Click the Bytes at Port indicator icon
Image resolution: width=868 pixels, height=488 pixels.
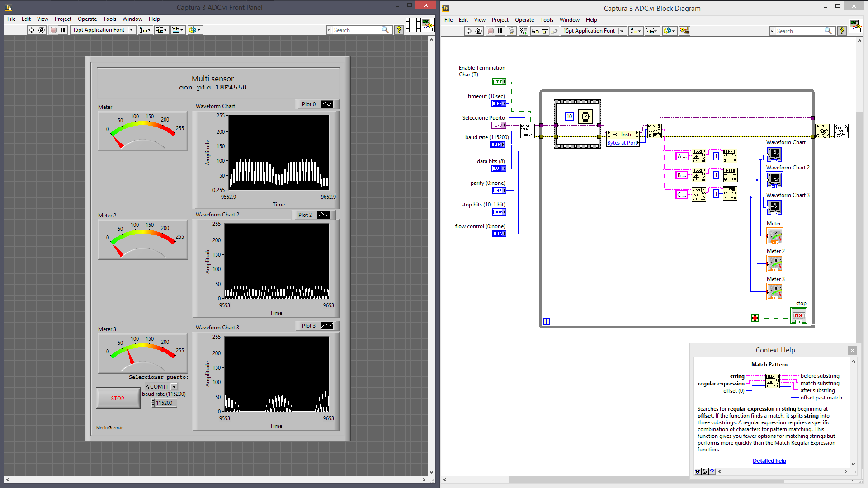(x=623, y=142)
